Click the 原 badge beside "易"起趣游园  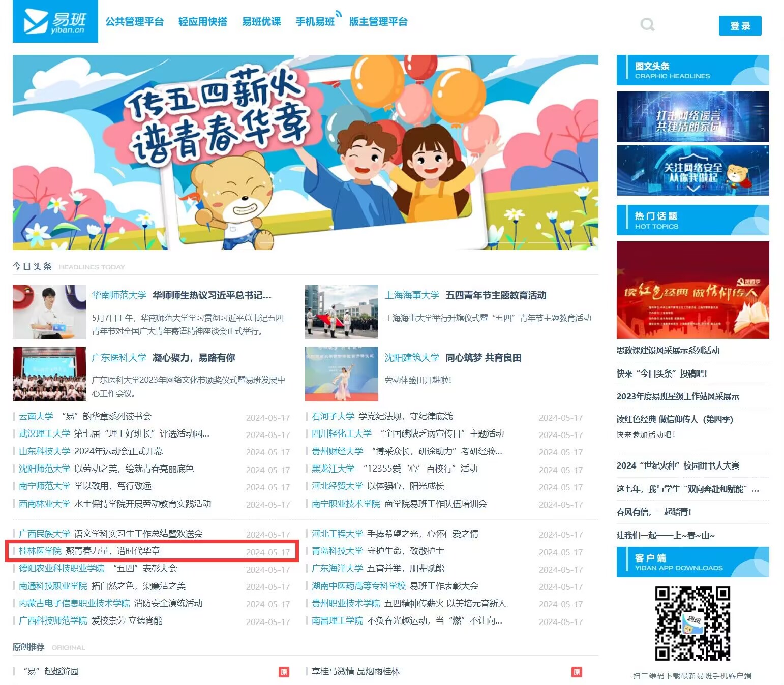point(284,672)
